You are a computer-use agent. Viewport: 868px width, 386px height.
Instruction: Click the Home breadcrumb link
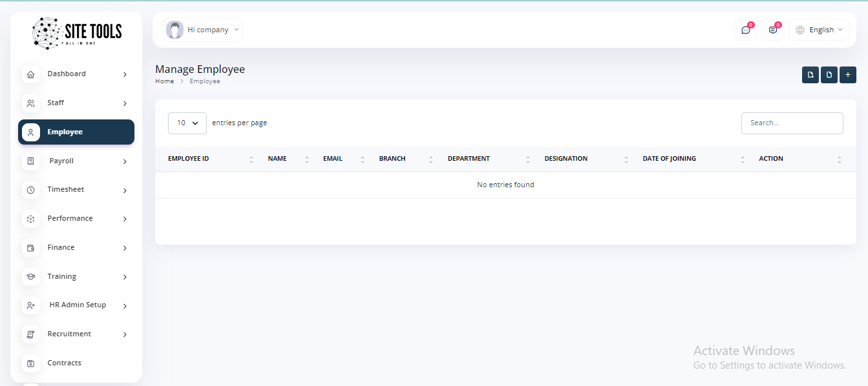pos(164,81)
